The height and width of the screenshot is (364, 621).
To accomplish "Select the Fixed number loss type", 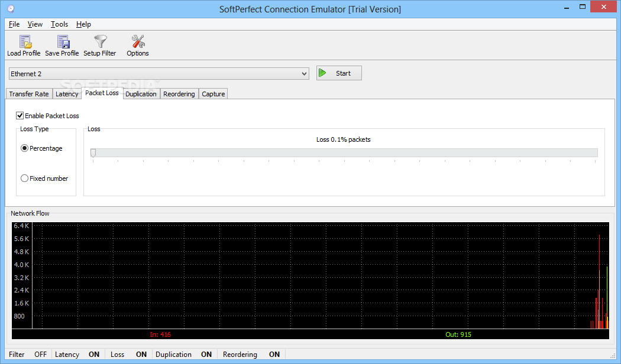I will [x=25, y=178].
